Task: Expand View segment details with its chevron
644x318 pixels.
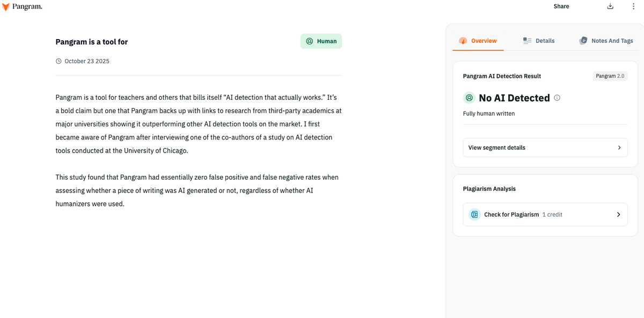Action: (619, 147)
